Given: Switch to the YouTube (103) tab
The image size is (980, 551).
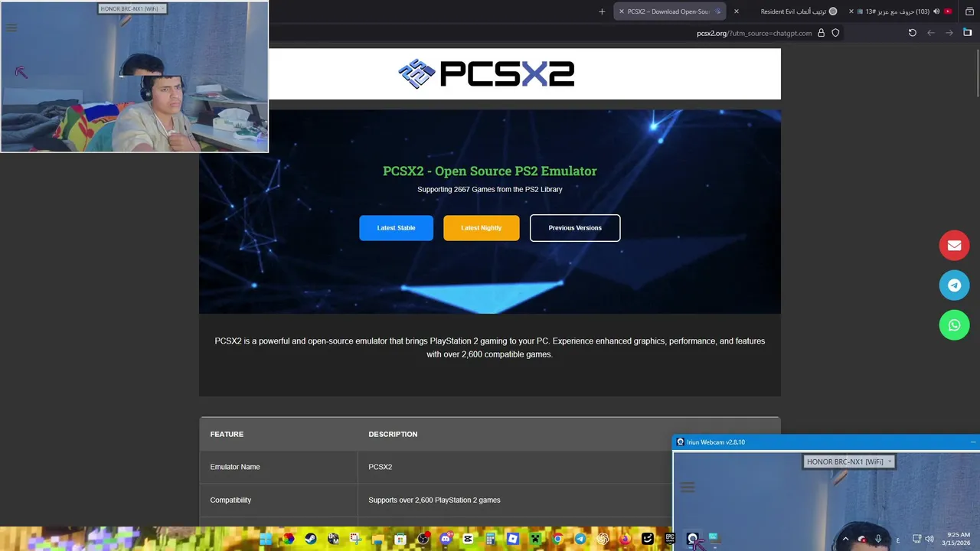Looking at the screenshot, I should coord(903,11).
